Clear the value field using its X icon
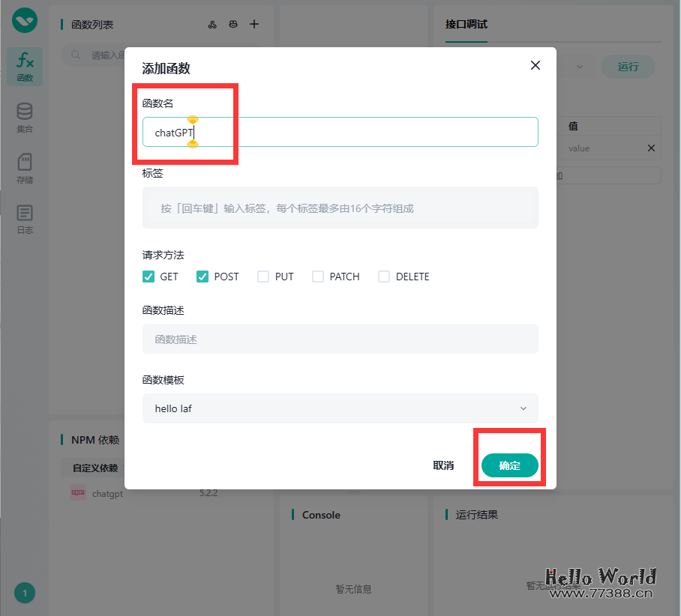The image size is (681, 616). (x=651, y=148)
